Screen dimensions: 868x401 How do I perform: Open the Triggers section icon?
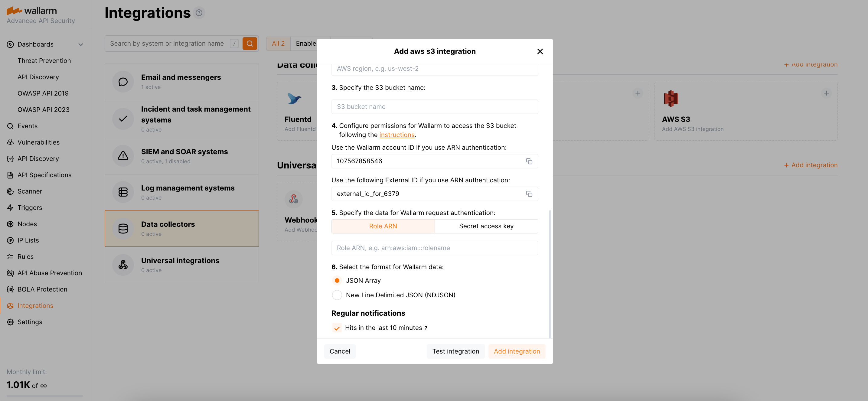coord(10,207)
